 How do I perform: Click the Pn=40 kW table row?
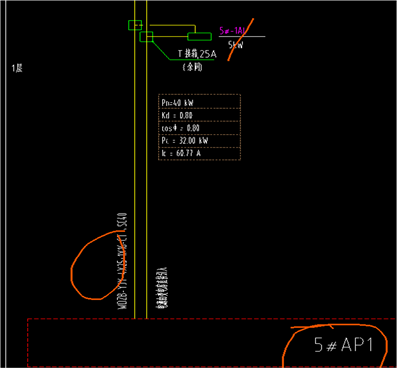(199, 102)
